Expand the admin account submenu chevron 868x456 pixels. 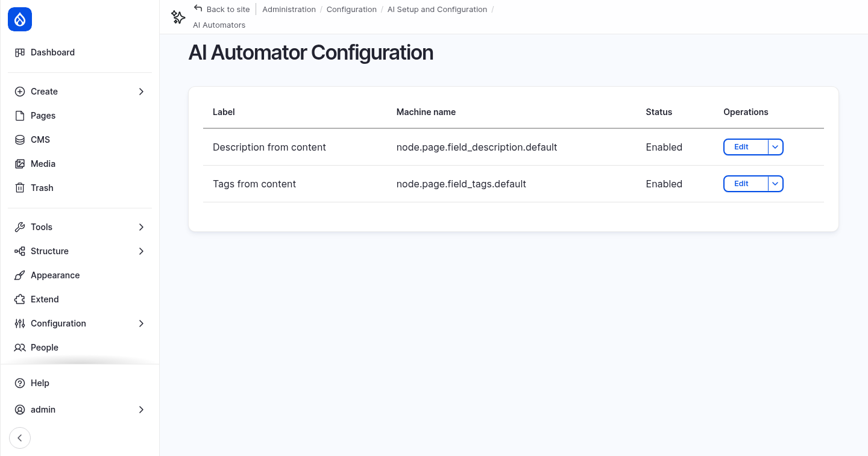click(x=141, y=410)
